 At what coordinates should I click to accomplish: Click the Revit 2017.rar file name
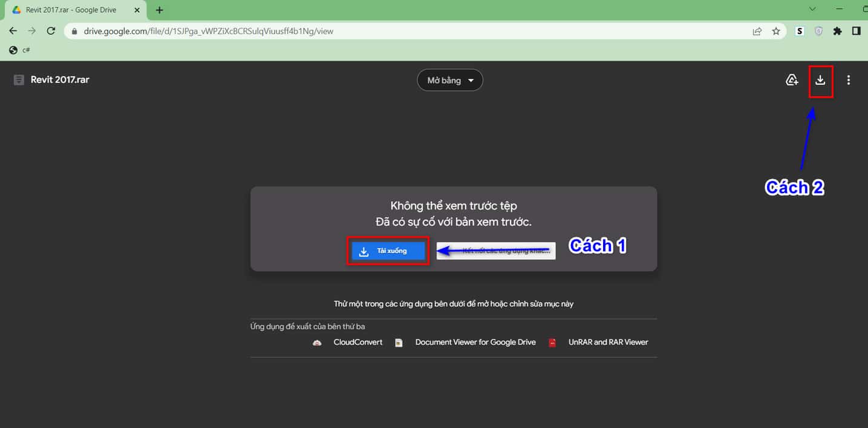point(60,80)
